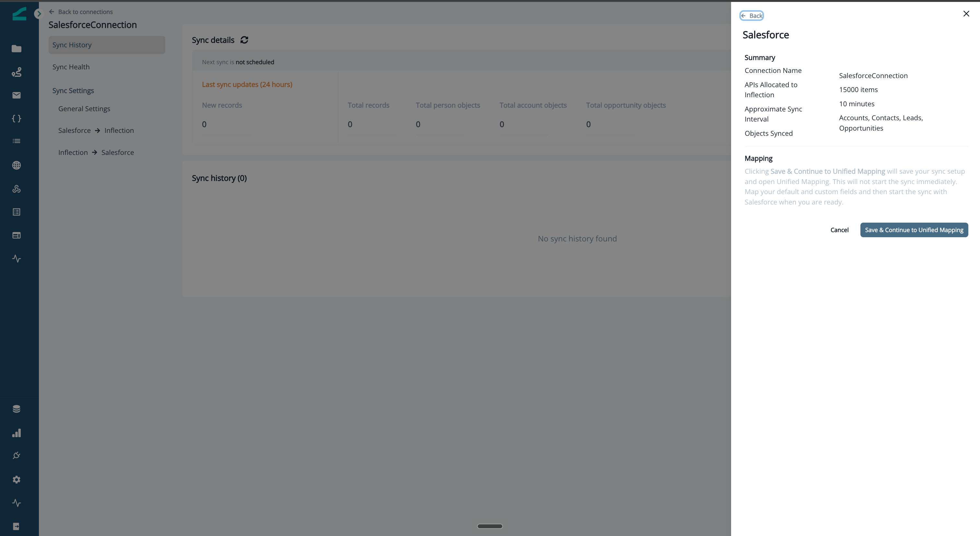Open the web page layout icon

click(16, 236)
